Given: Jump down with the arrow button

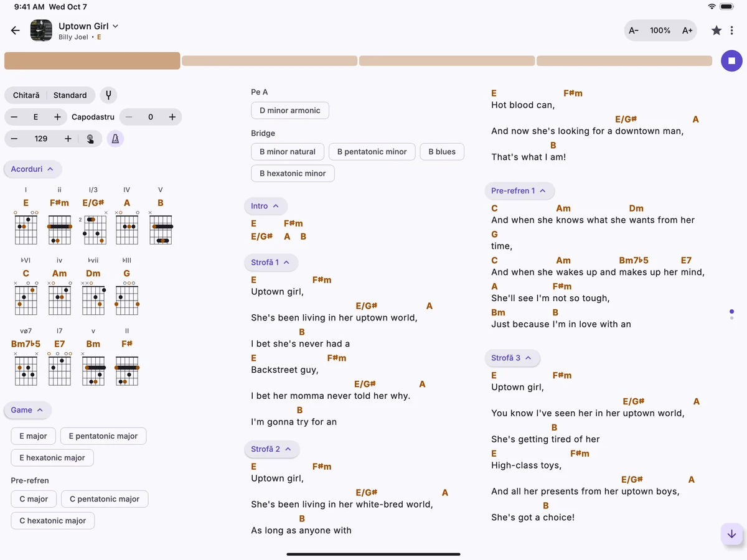Looking at the screenshot, I should tap(731, 534).
